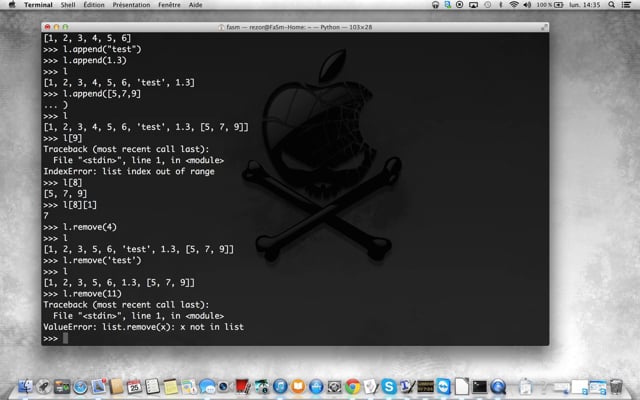
Task: Open Spotlight search magnifier in menu bar
Action: point(611,5)
